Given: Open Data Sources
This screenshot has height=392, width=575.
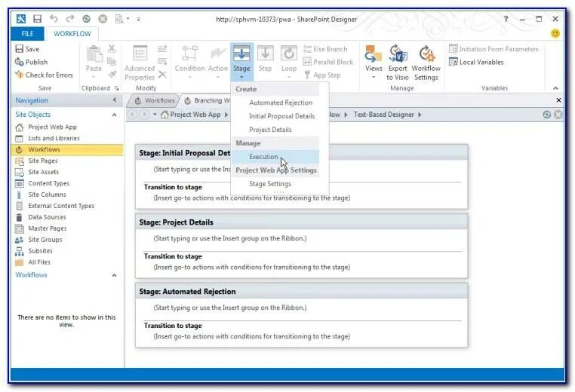Looking at the screenshot, I should (x=47, y=217).
